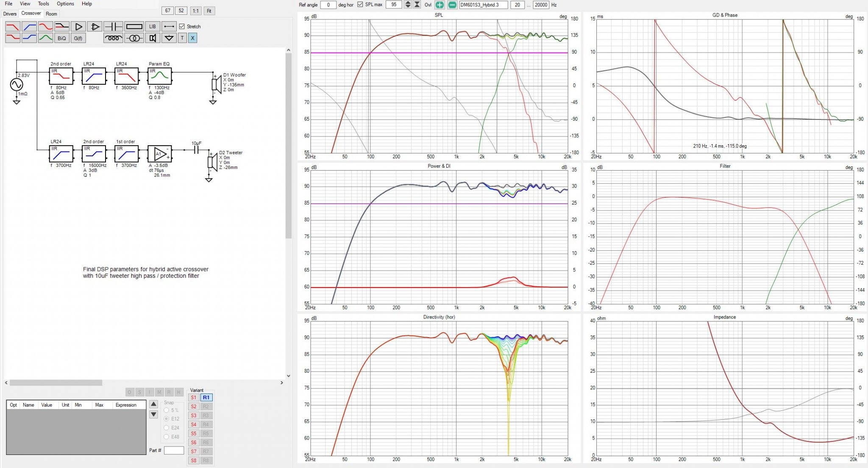
Task: Select variant R1
Action: tap(206, 397)
